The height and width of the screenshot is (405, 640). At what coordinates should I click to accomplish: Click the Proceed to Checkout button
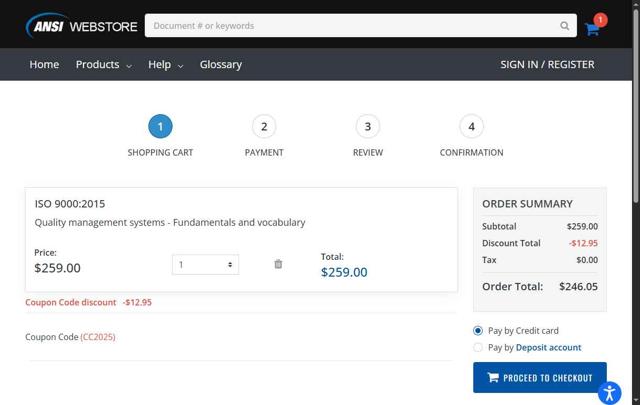click(x=540, y=378)
